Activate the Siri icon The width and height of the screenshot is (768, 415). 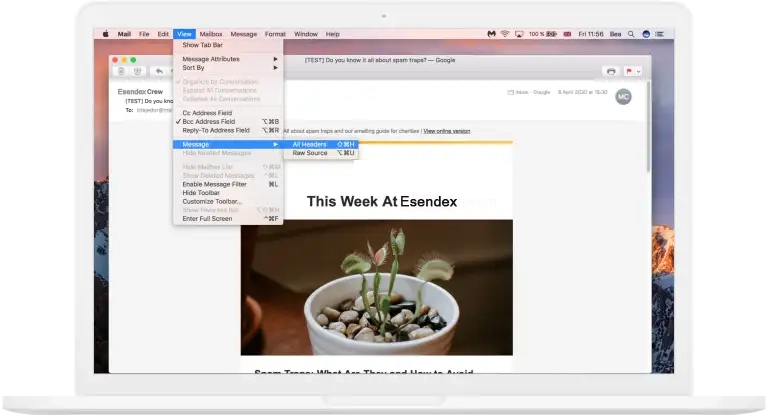point(646,34)
